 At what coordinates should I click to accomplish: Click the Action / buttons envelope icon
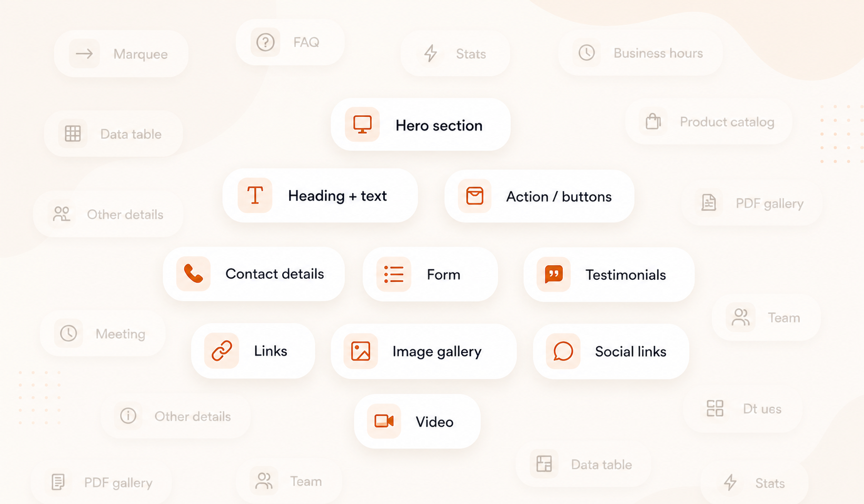[x=474, y=196]
